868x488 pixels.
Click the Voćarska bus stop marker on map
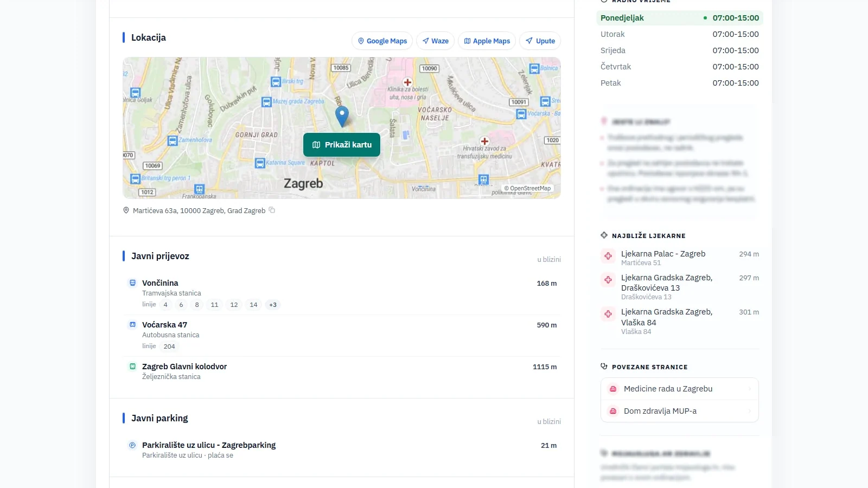tap(521, 114)
